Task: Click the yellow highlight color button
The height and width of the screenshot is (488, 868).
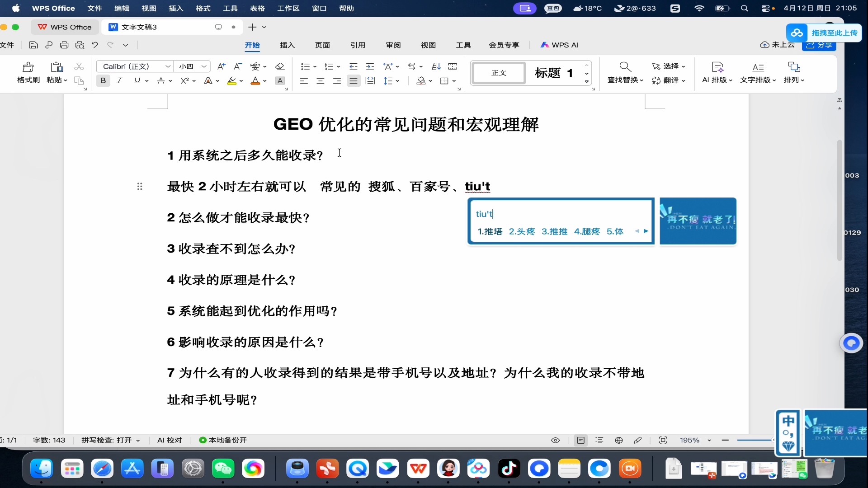Action: click(x=231, y=81)
